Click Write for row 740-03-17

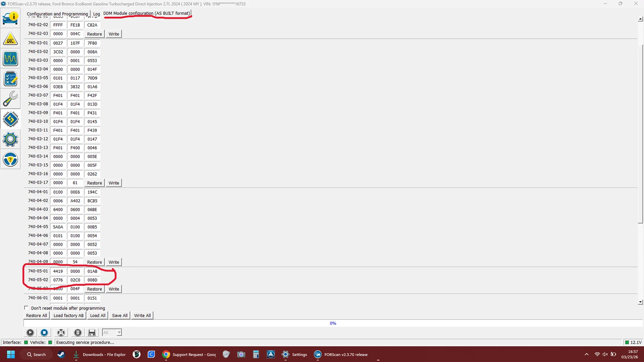tap(114, 183)
